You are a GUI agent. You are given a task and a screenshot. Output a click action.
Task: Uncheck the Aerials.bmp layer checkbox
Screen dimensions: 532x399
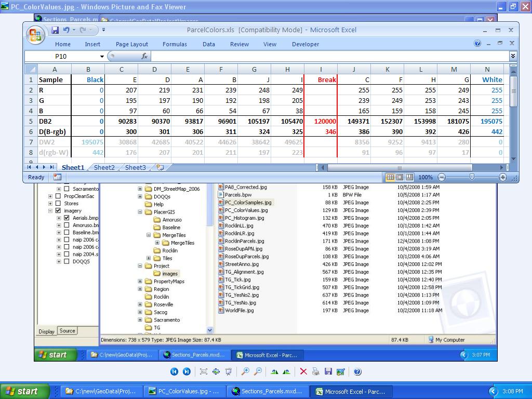coord(67,218)
